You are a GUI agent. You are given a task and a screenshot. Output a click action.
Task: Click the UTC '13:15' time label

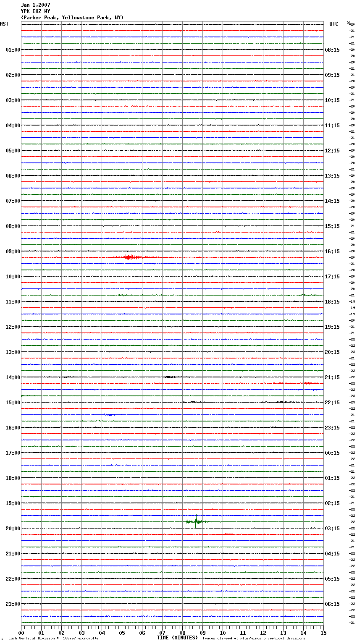coord(332,176)
